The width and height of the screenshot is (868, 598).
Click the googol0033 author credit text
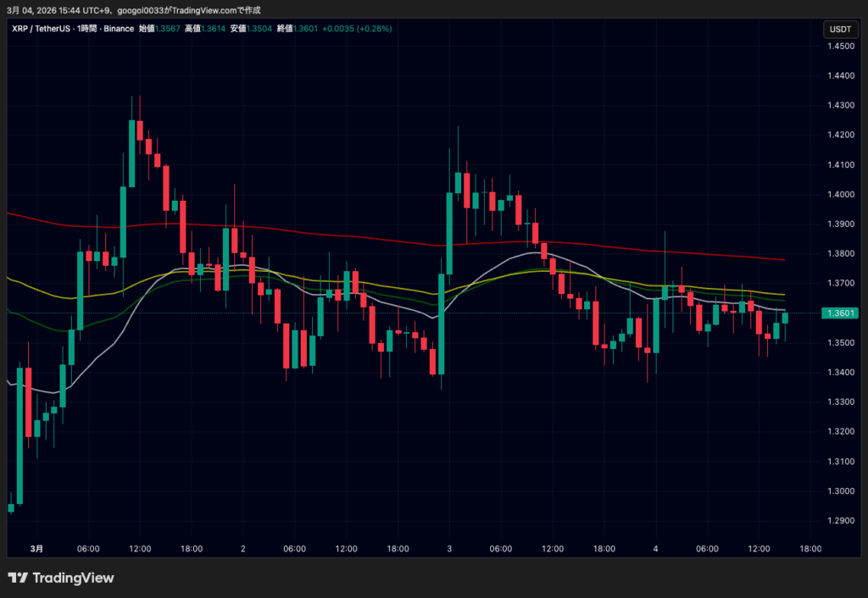click(x=141, y=10)
